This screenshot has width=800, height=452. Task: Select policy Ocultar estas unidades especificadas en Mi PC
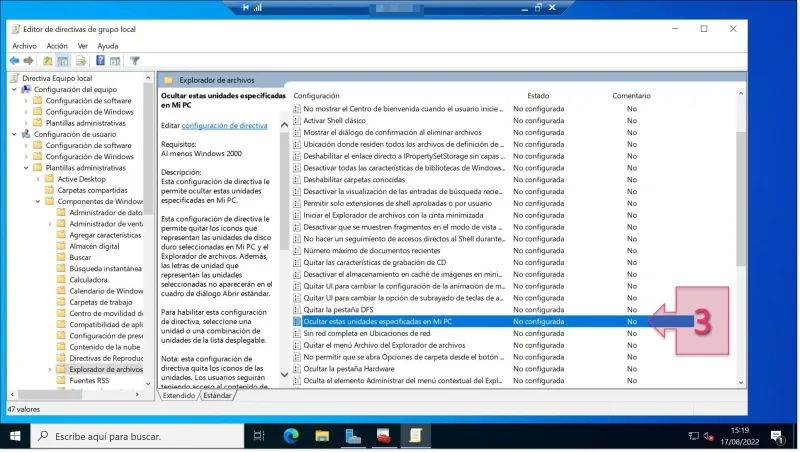point(378,321)
